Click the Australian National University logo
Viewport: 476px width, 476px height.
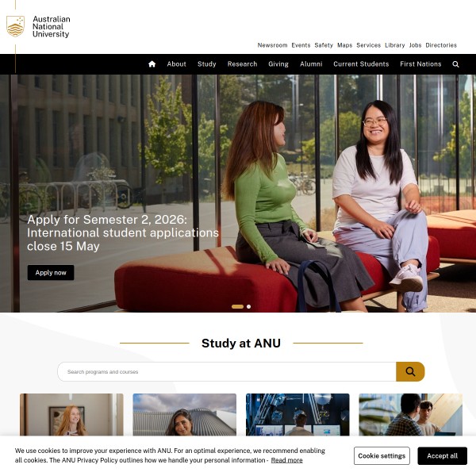(x=38, y=27)
